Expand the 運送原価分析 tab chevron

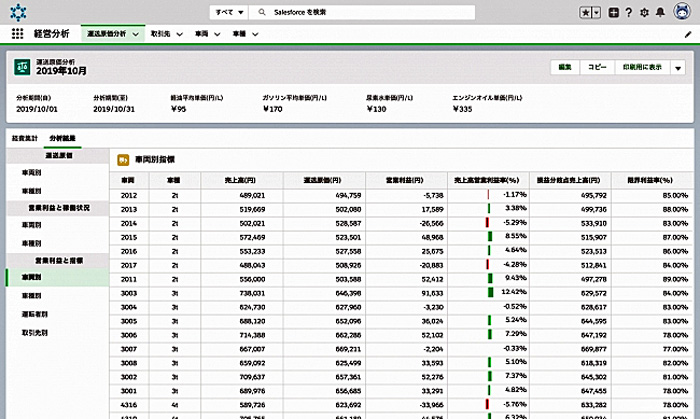(x=136, y=34)
